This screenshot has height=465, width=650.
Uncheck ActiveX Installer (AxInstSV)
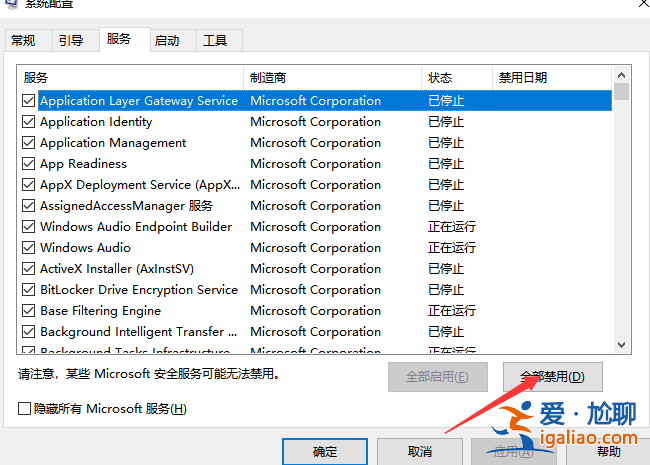point(28,269)
